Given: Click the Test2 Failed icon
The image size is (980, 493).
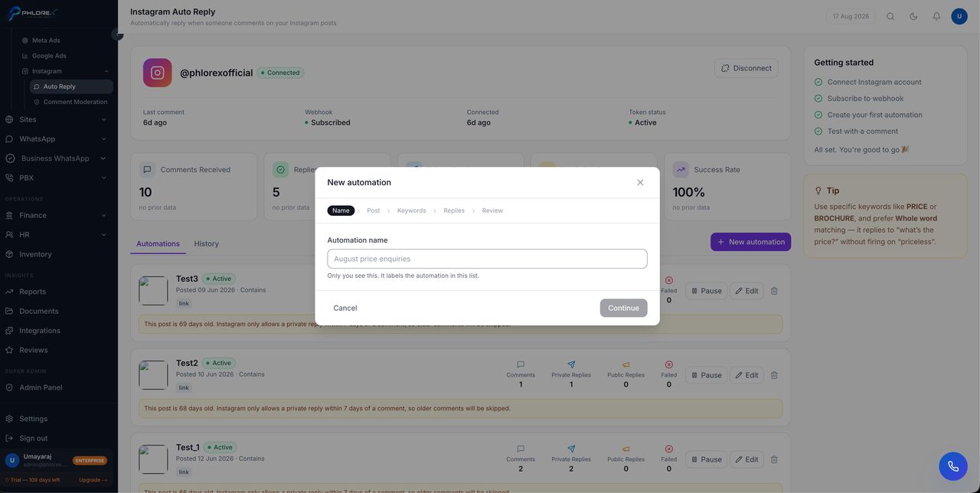Looking at the screenshot, I should [x=669, y=365].
